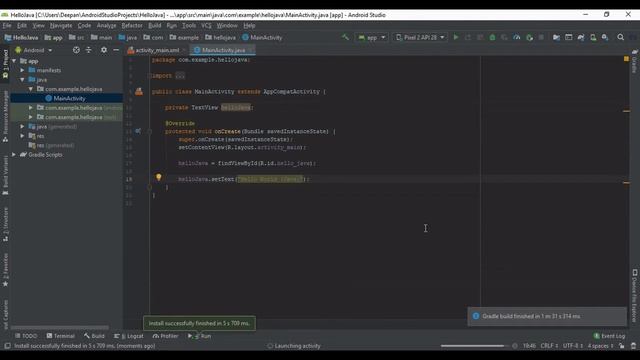
Task: Click the Attach Debugger to Android Process icon
Action: [529, 37]
